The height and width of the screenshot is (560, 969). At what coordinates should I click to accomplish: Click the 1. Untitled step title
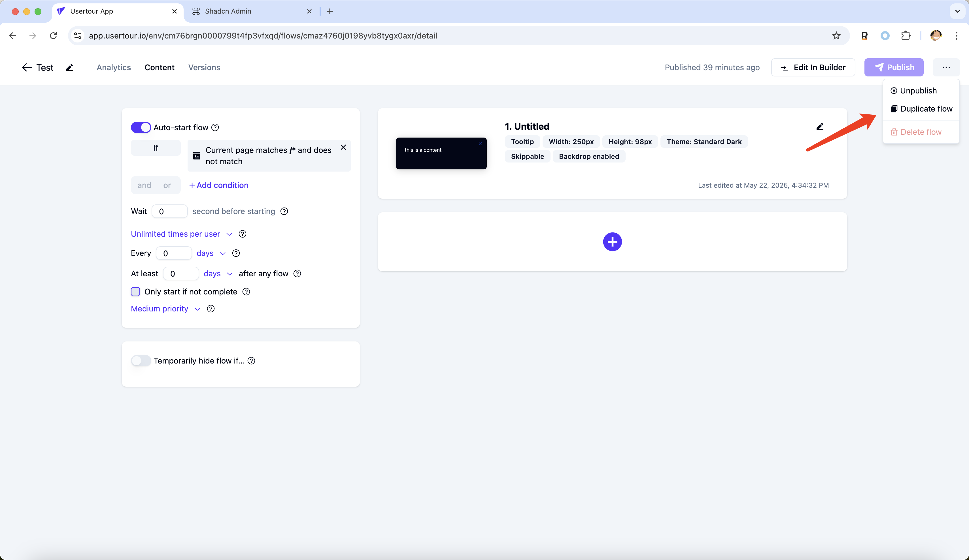[x=527, y=127]
